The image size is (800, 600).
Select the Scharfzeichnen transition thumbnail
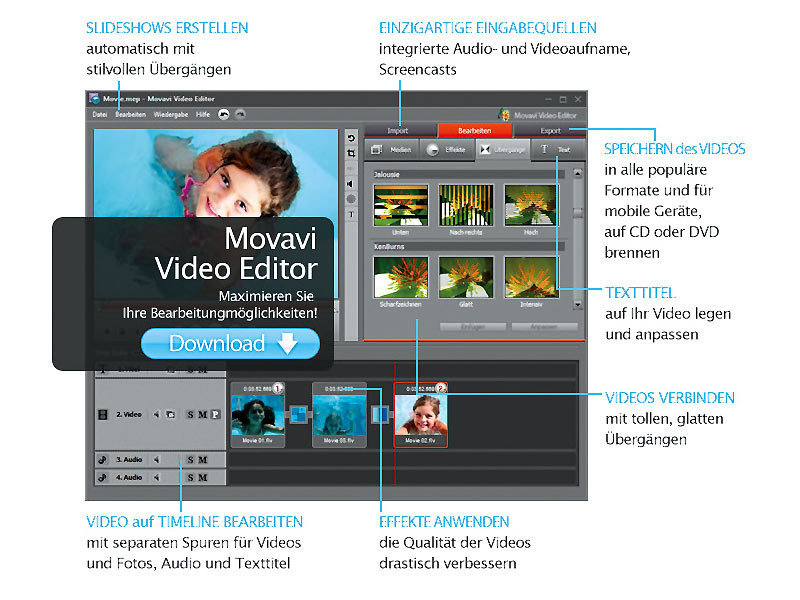click(401, 277)
